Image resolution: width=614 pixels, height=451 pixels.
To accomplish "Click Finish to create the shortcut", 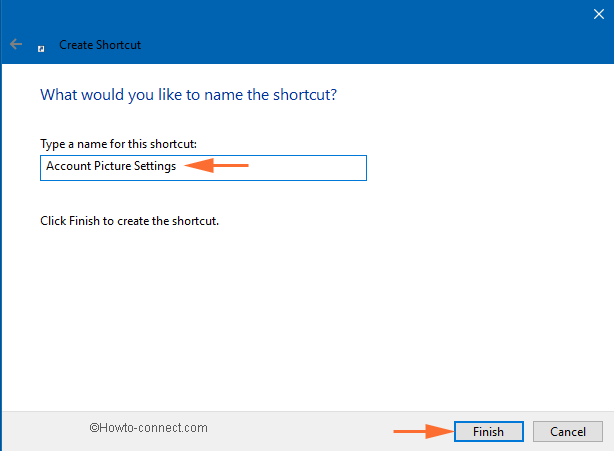I will click(x=489, y=431).
